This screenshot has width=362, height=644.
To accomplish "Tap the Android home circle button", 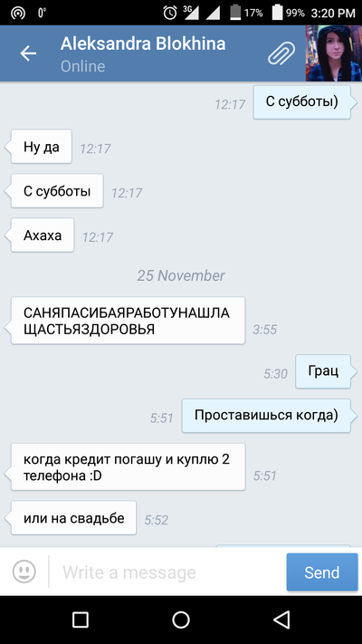I will 181,620.
